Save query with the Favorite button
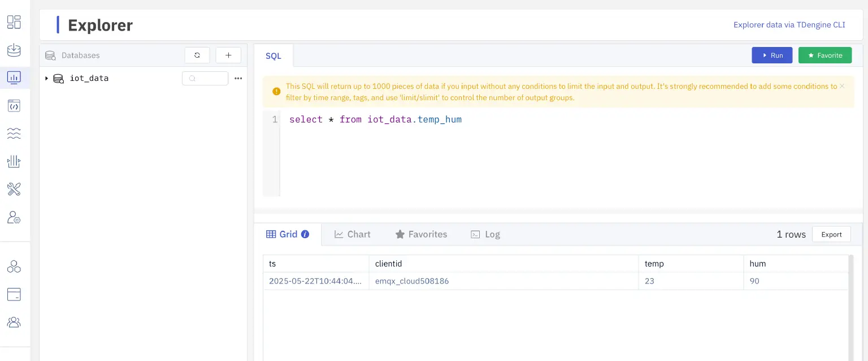This screenshot has width=868, height=361. tap(824, 55)
